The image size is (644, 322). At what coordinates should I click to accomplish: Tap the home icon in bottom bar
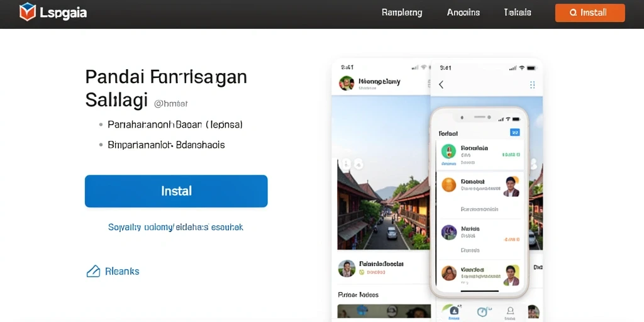pos(453,311)
